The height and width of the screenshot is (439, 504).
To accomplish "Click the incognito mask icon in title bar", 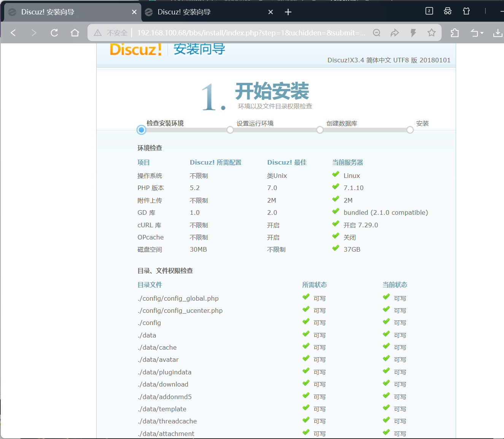I will [x=448, y=11].
